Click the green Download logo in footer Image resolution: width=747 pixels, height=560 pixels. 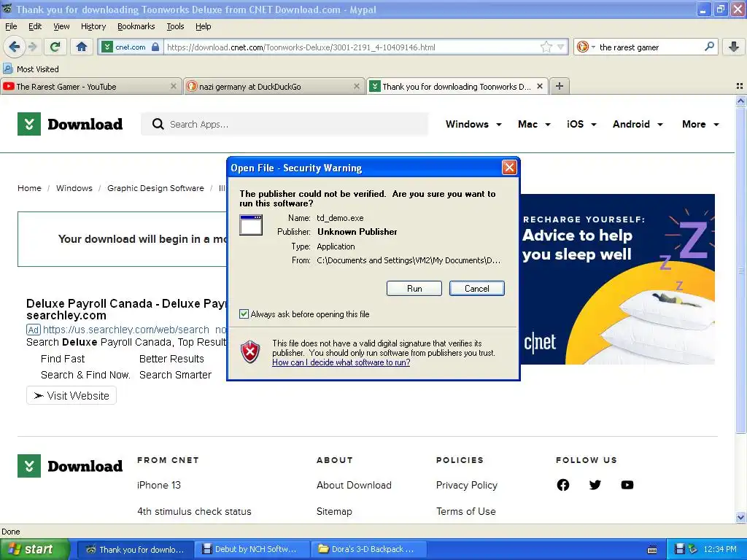[x=70, y=466]
